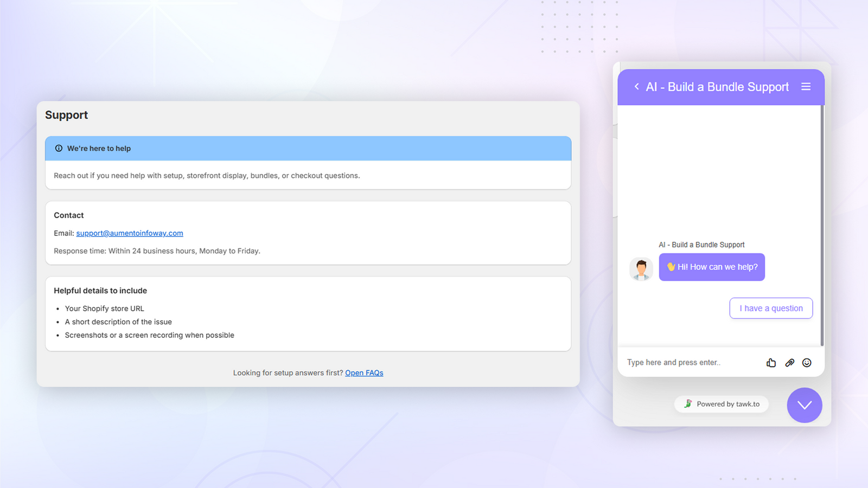Click the chat window vertical scrollbar
The height and width of the screenshot is (488, 868).
822,226
